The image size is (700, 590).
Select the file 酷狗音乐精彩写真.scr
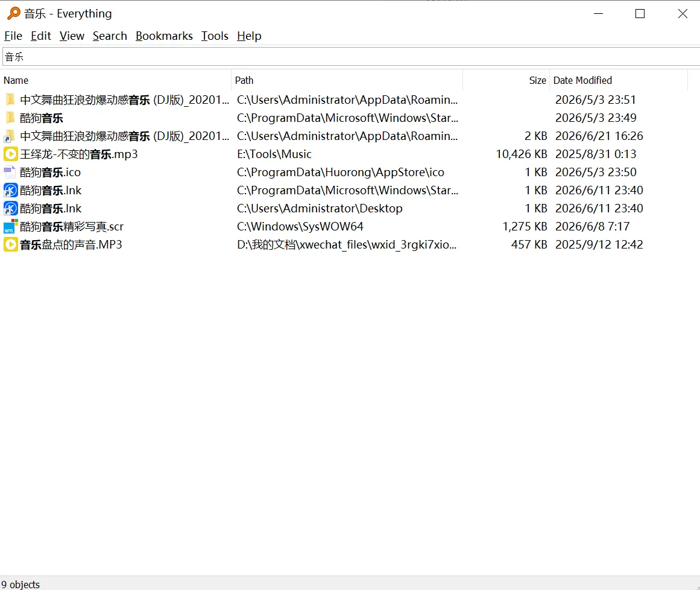coord(71,227)
